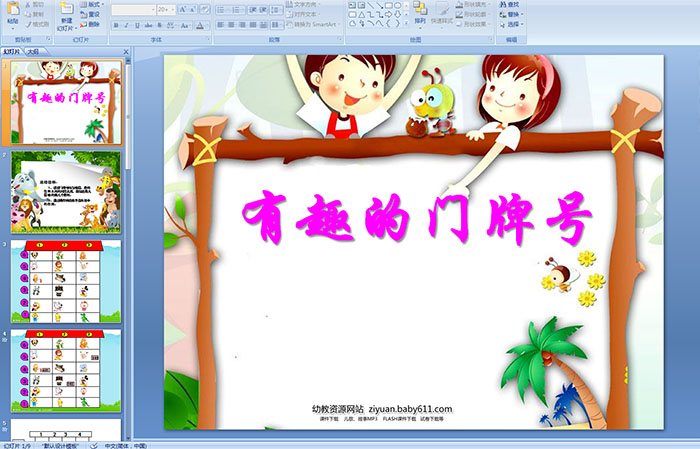Select the Right Brace shape

point(398,24)
